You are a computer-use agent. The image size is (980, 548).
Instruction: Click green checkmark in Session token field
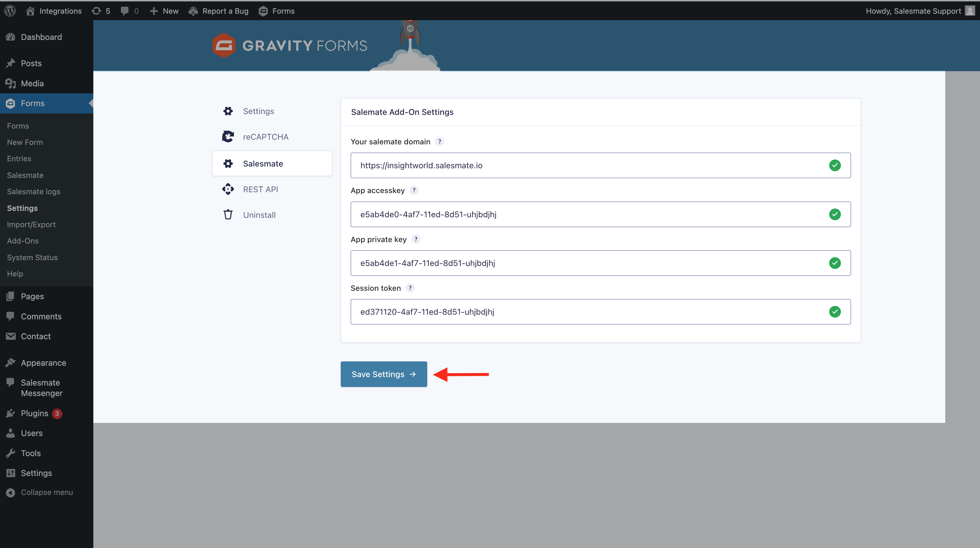(835, 312)
